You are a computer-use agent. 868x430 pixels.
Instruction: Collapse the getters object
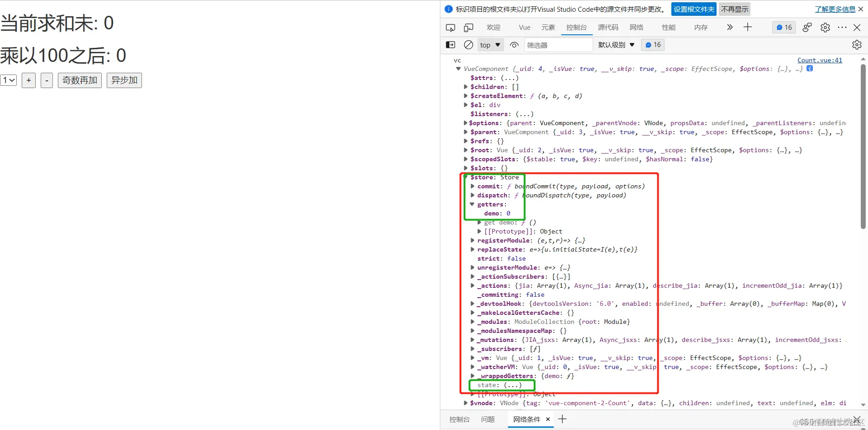(x=472, y=204)
